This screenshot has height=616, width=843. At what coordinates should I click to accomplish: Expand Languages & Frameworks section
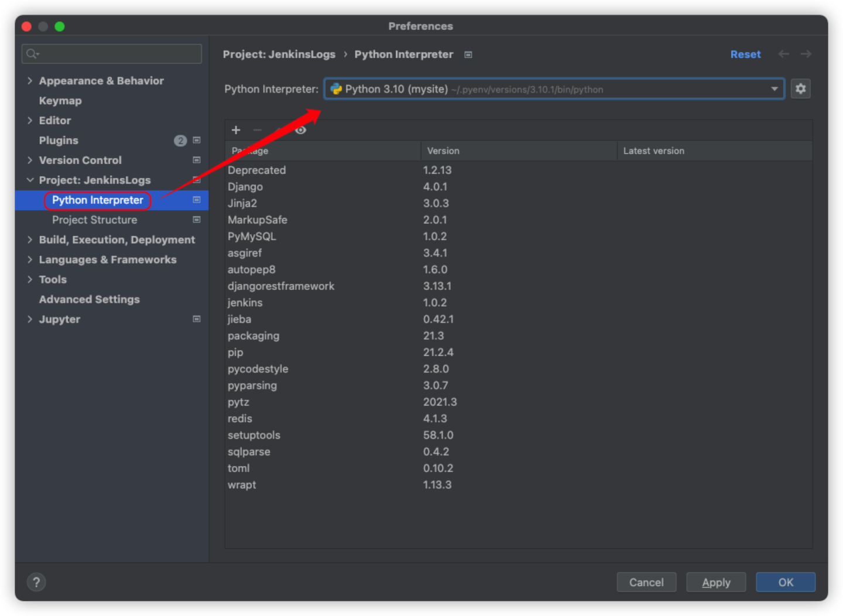tap(30, 260)
